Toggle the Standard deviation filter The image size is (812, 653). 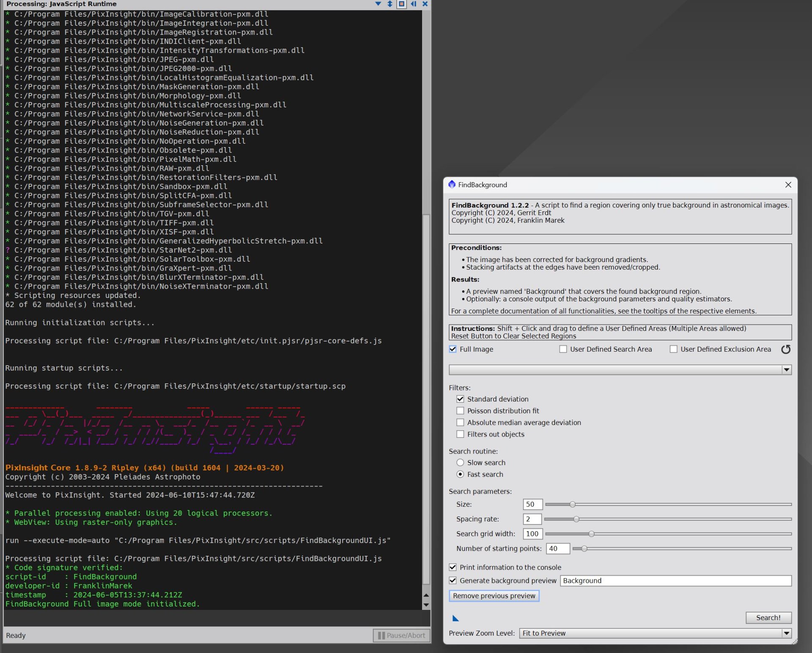[460, 399]
